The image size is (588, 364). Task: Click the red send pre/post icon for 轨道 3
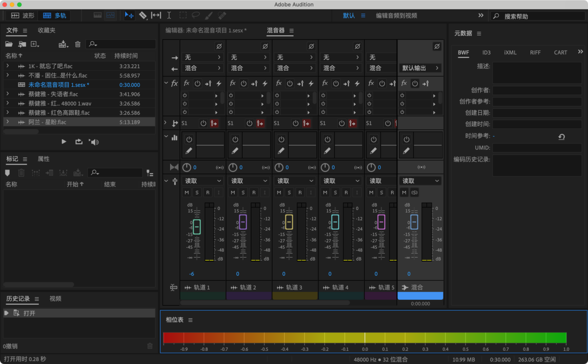[x=307, y=123]
